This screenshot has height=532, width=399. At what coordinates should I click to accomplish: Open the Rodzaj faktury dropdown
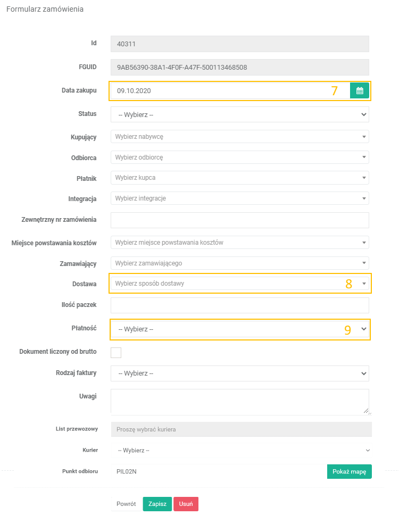[x=239, y=373]
